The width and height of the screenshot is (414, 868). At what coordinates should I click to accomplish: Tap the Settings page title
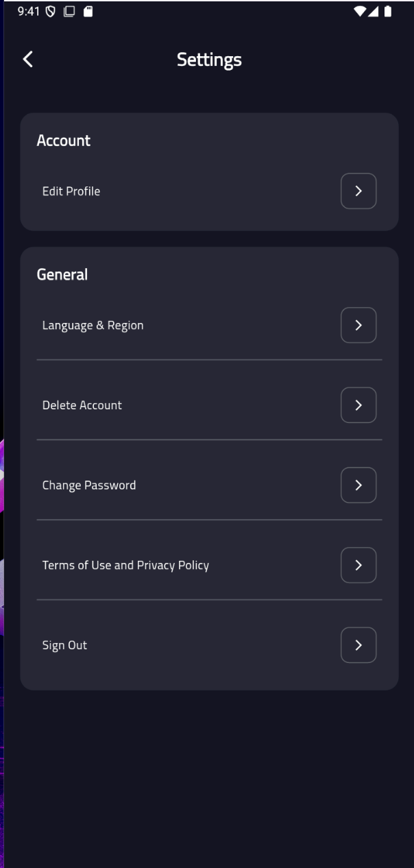click(x=209, y=60)
